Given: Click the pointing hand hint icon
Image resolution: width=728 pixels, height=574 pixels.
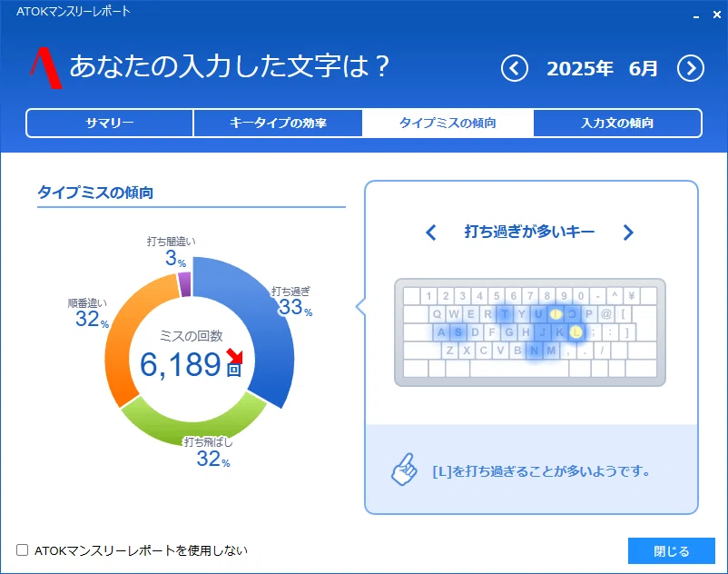Looking at the screenshot, I should pyautogui.click(x=404, y=469).
